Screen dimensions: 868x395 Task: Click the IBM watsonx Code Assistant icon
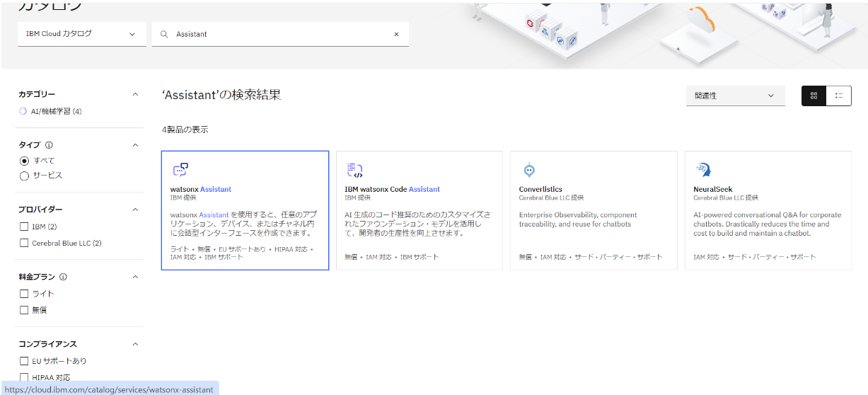(354, 170)
